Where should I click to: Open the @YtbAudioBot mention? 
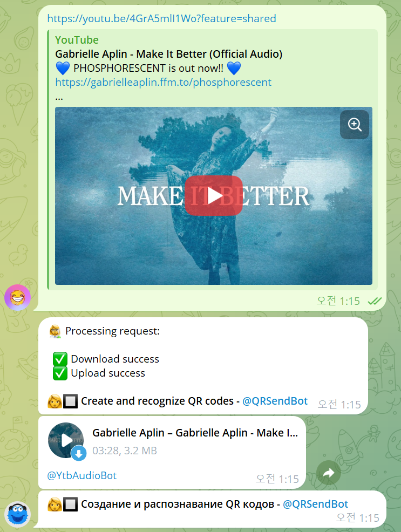[81, 475]
